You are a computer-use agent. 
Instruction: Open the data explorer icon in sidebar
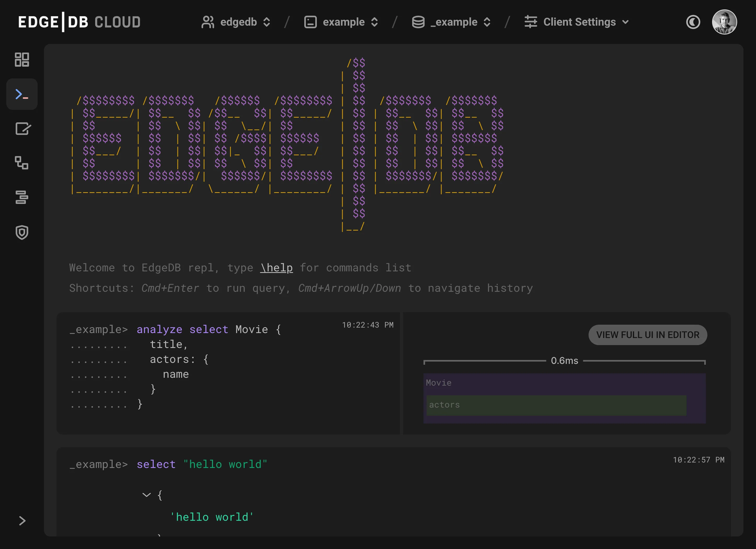pos(22,197)
